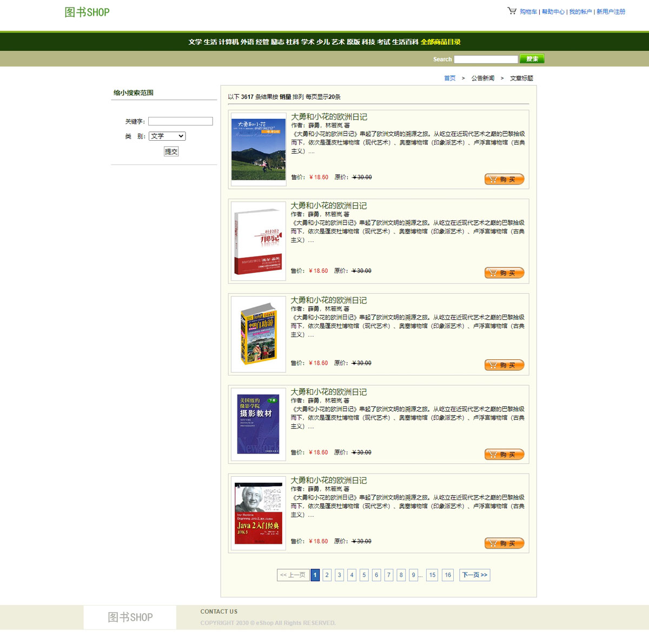Open 我的帐户 account page
Screen dimensions: 649x644
click(580, 12)
